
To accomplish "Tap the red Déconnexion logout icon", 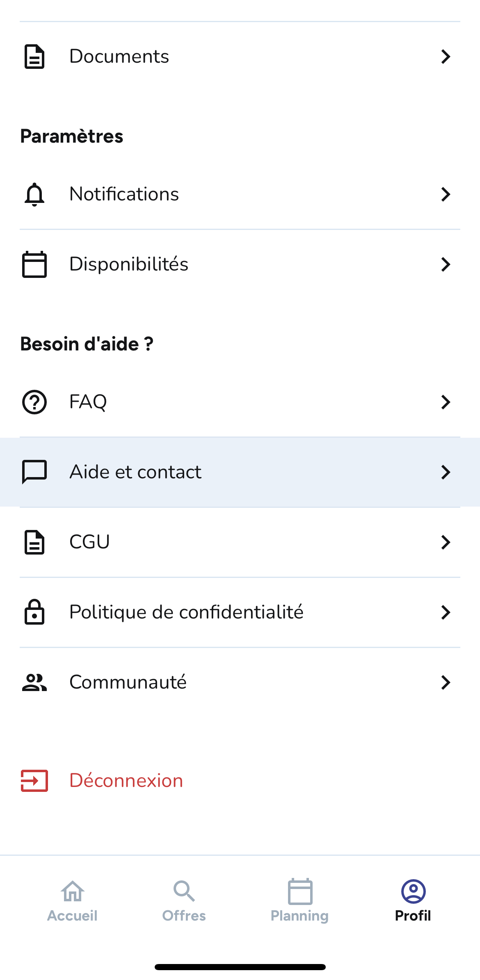I will pos(34,781).
